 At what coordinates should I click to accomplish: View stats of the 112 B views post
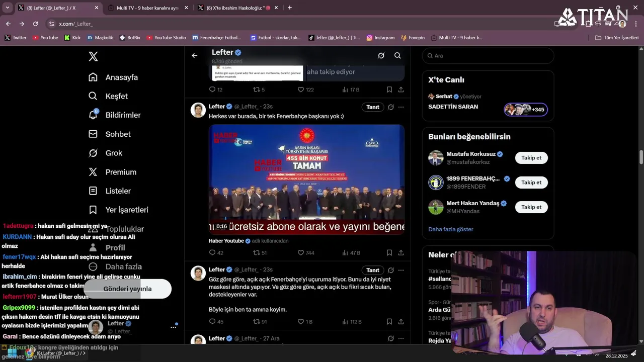(x=352, y=322)
